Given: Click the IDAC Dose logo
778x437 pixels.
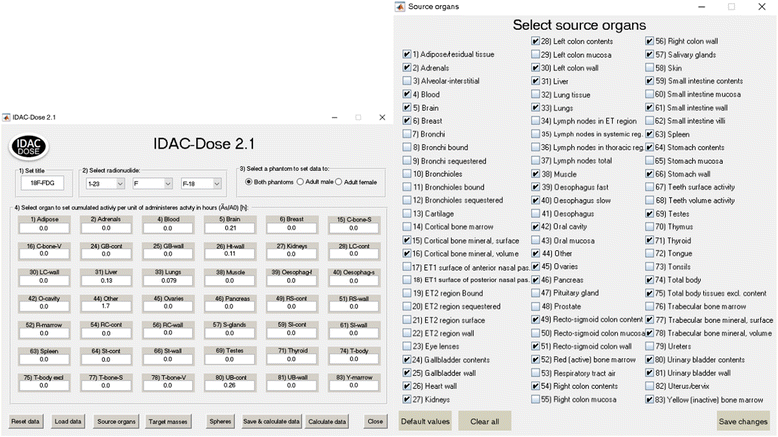Looking at the screenshot, I should (x=28, y=146).
